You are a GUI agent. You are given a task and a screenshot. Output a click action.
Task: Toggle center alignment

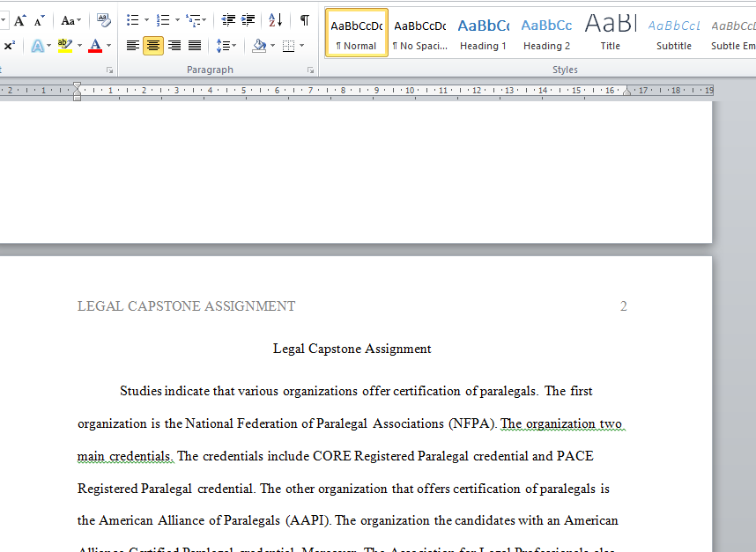point(152,46)
